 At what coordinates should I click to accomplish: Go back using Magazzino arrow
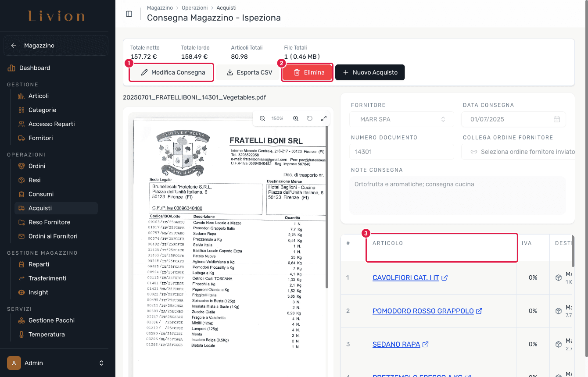14,46
